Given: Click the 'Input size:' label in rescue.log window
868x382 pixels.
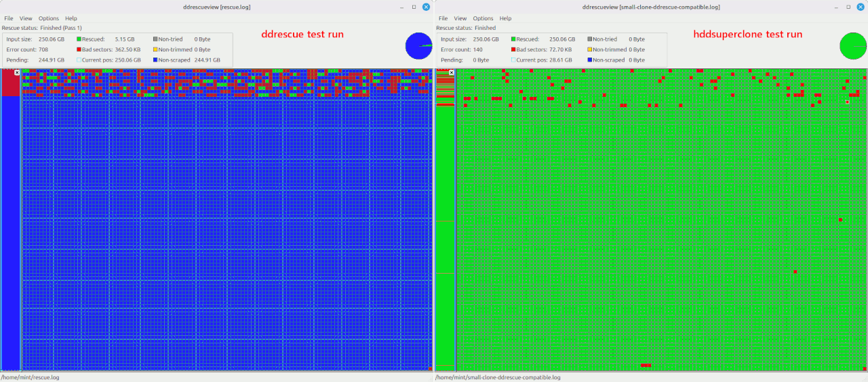Looking at the screenshot, I should click(19, 39).
